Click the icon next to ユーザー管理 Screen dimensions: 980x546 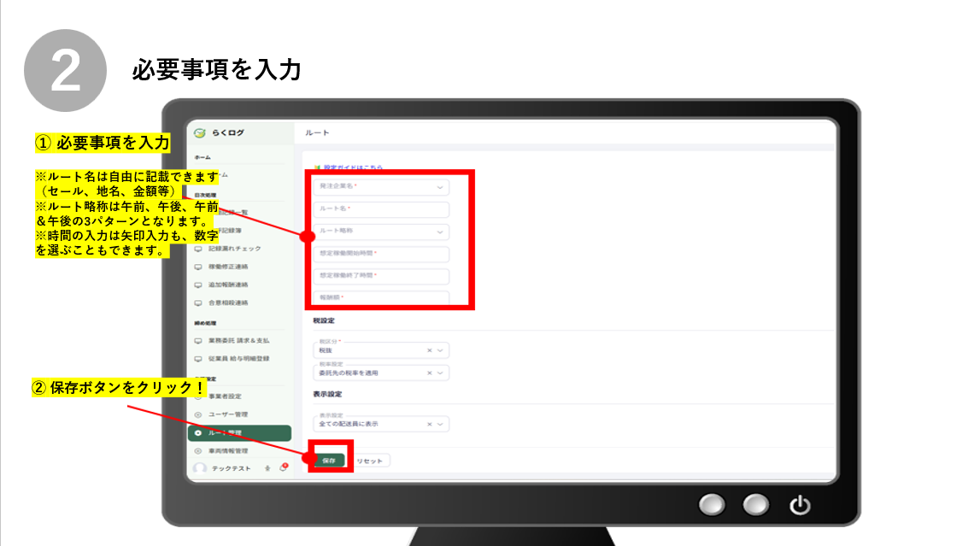[199, 414]
